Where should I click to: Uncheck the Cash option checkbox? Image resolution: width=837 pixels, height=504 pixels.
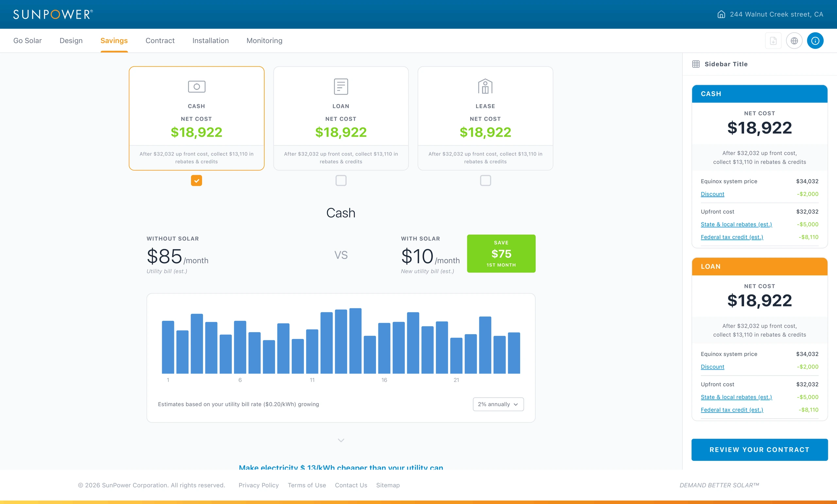pyautogui.click(x=196, y=181)
